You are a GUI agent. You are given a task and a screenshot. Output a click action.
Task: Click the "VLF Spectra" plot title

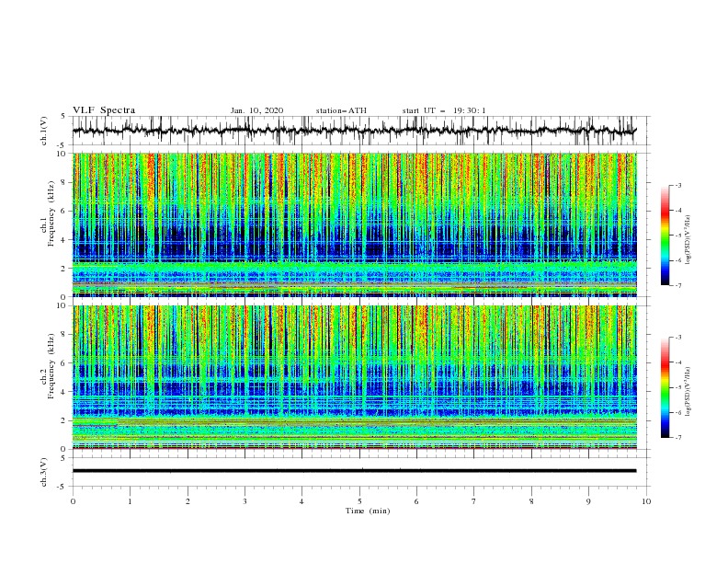pyautogui.click(x=104, y=110)
